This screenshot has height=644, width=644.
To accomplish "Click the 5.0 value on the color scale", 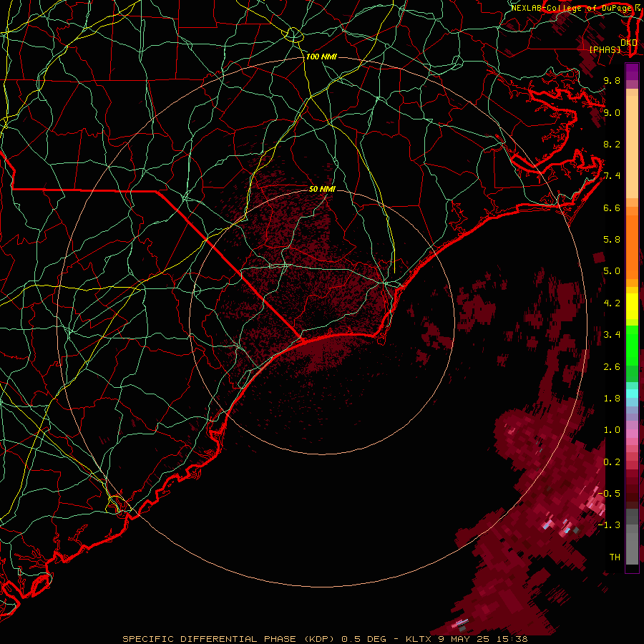I will click(612, 271).
